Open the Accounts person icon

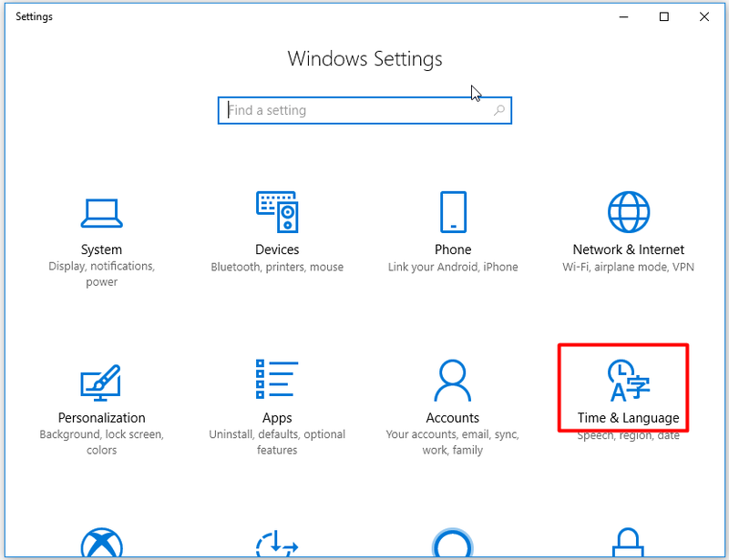[x=452, y=380]
